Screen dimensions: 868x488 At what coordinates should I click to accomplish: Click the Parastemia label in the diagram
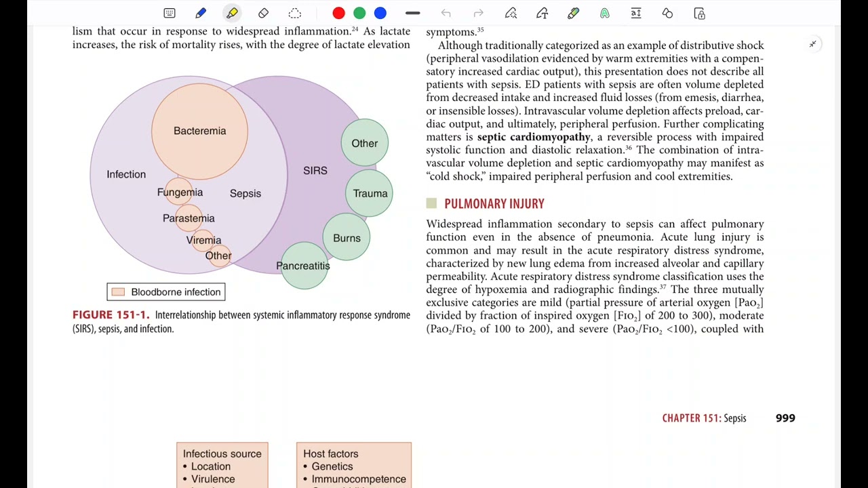[x=189, y=218]
